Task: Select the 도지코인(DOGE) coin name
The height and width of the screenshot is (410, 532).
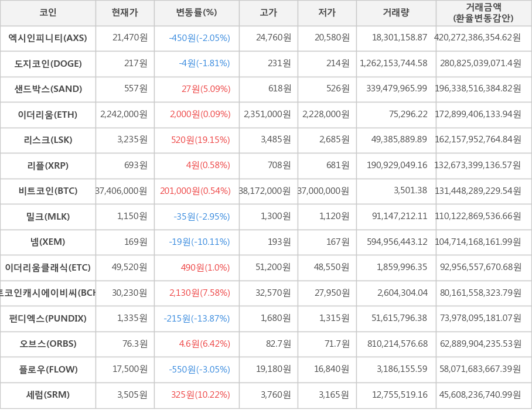Action: pos(47,64)
